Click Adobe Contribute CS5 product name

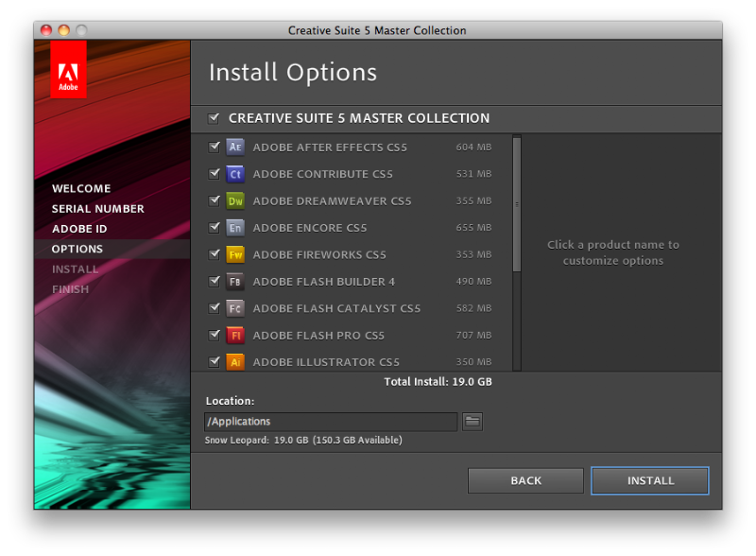click(x=322, y=174)
